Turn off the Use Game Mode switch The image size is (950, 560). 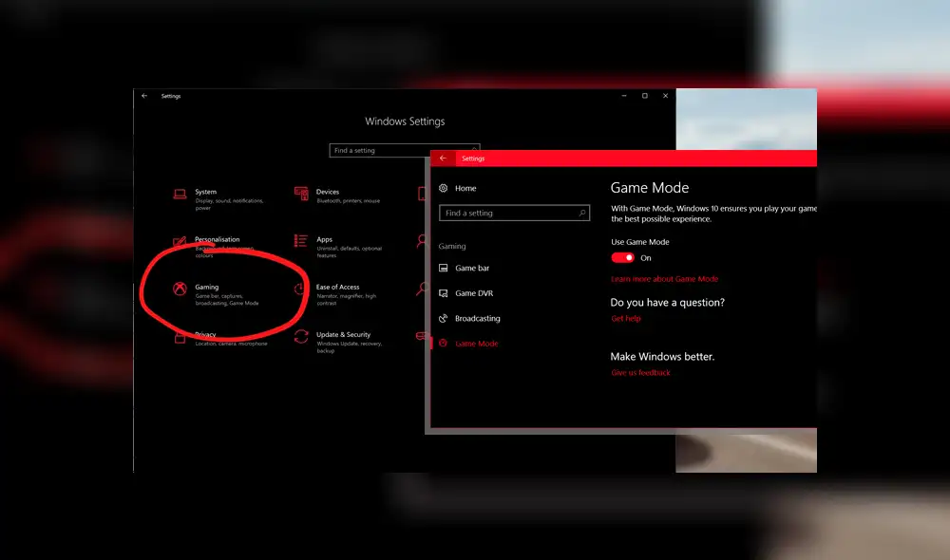623,258
